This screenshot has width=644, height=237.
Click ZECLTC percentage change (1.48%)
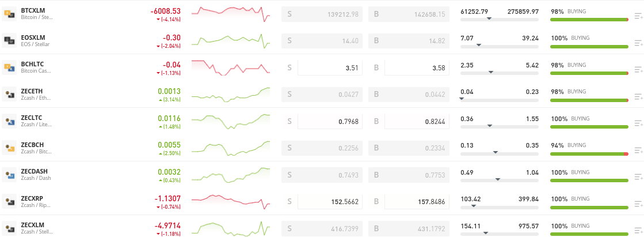(170, 127)
